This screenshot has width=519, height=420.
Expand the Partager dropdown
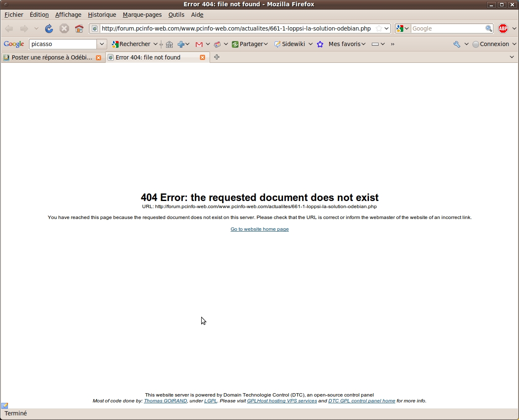tap(266, 44)
